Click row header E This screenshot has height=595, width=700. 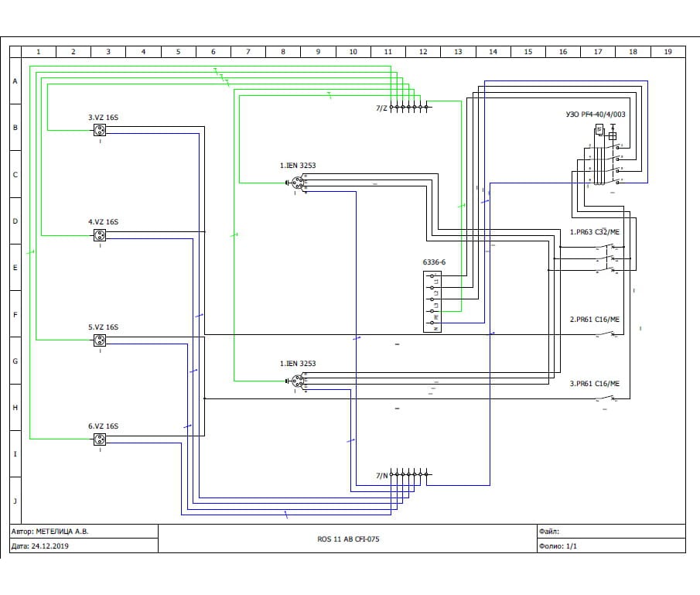[15, 268]
